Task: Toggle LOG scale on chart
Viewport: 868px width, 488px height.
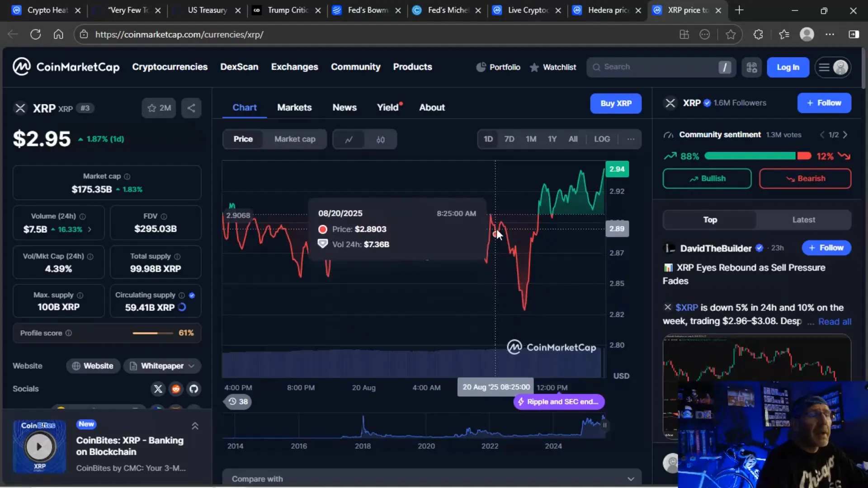Action: point(602,139)
